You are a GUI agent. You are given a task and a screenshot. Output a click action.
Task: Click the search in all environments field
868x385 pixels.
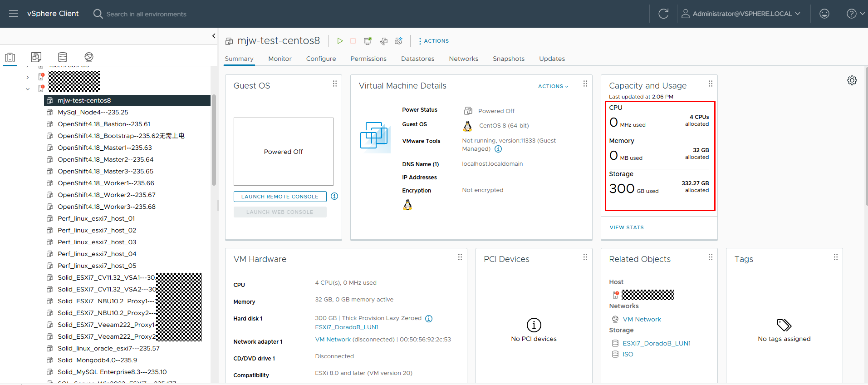(x=146, y=14)
